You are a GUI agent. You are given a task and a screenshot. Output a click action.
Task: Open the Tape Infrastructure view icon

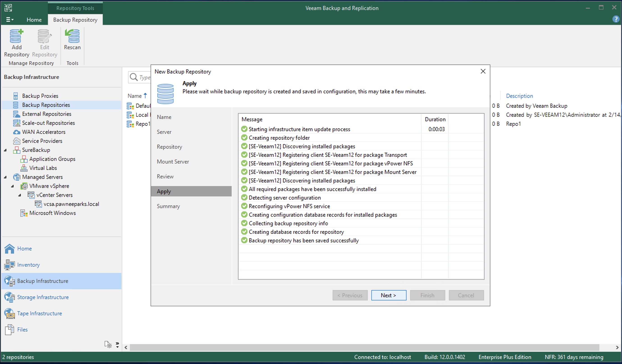(x=9, y=313)
